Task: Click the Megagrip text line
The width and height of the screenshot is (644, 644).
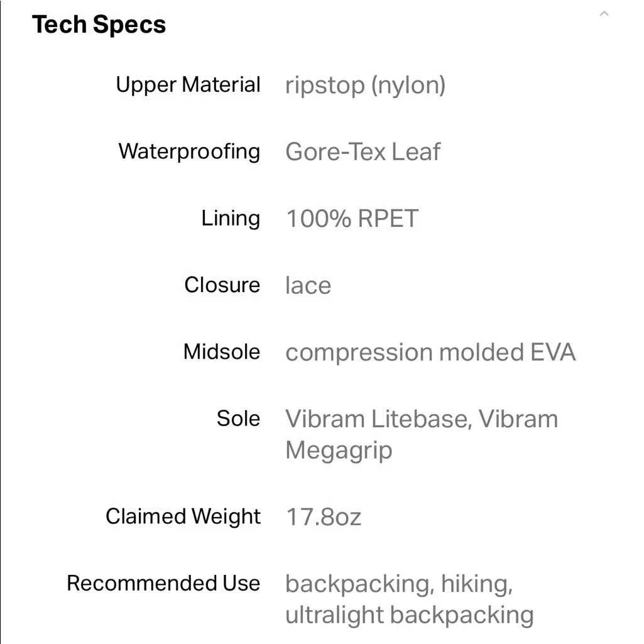Action: click(x=339, y=451)
